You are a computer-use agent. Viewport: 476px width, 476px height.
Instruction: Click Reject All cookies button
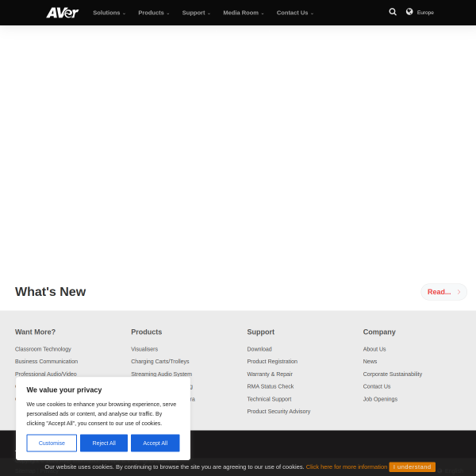104,443
